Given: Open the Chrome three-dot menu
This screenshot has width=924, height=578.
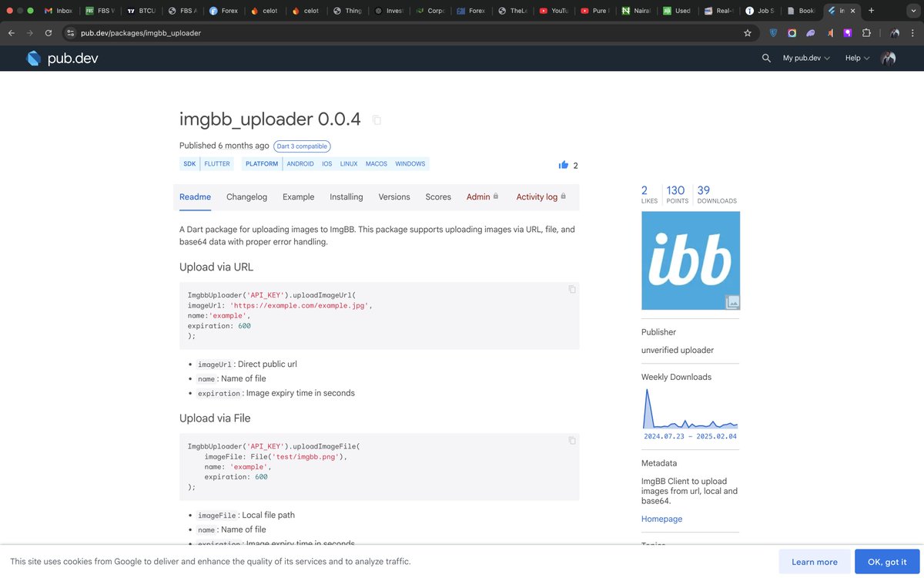Looking at the screenshot, I should point(912,33).
